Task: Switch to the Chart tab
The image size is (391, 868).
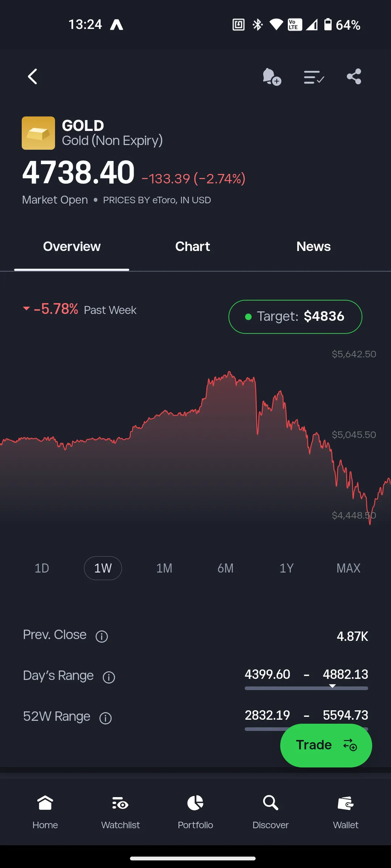Action: pyautogui.click(x=193, y=247)
